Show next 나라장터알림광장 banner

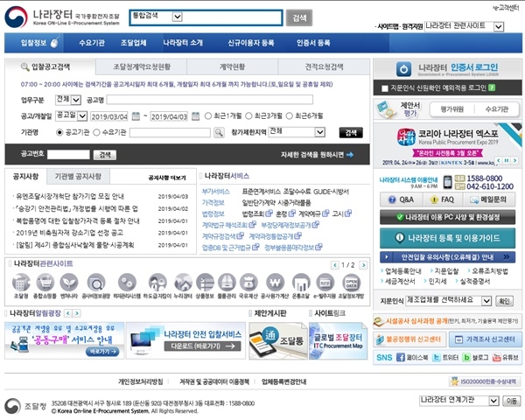77,313
